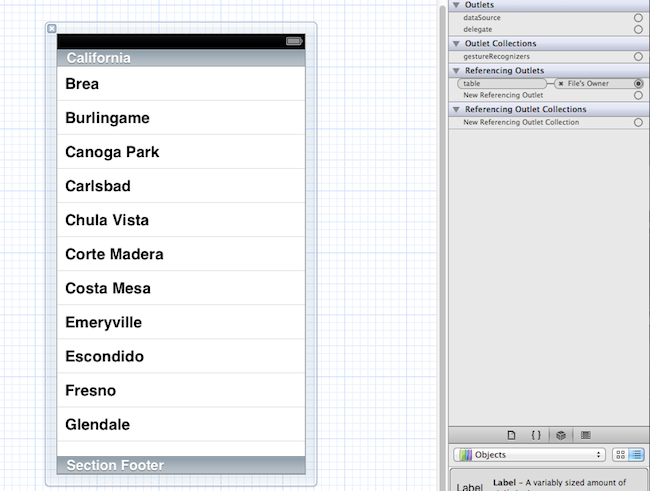
Task: Click the New Referencing Outlet label
Action: click(x=503, y=95)
